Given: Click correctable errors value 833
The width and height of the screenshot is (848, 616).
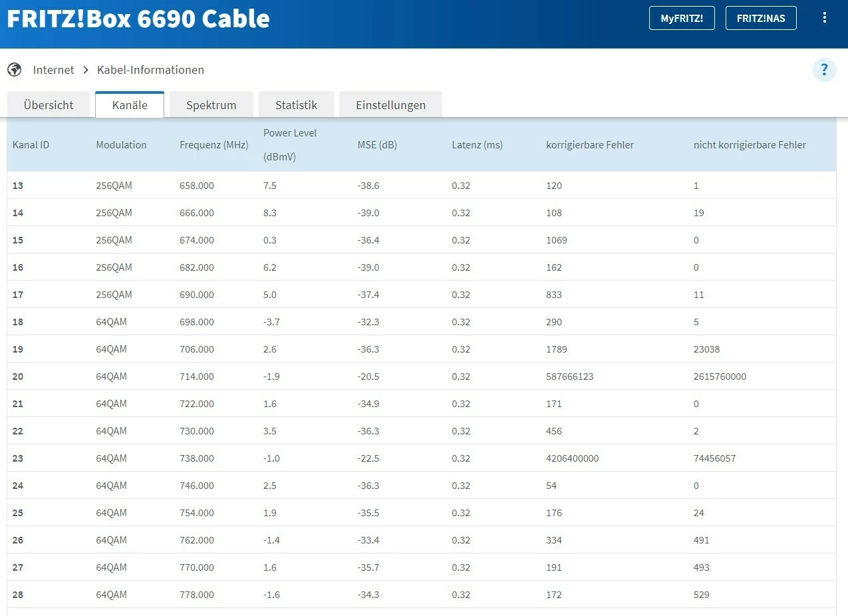Looking at the screenshot, I should coord(554,295).
